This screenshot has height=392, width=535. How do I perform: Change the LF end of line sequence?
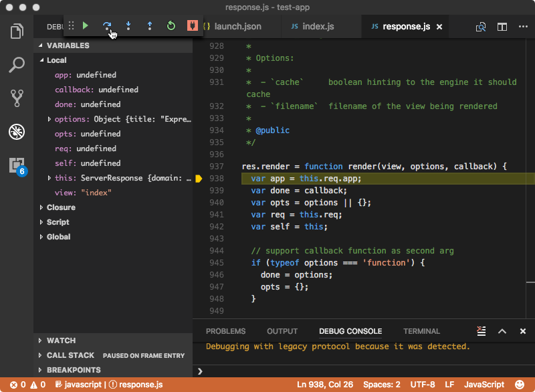click(x=449, y=385)
